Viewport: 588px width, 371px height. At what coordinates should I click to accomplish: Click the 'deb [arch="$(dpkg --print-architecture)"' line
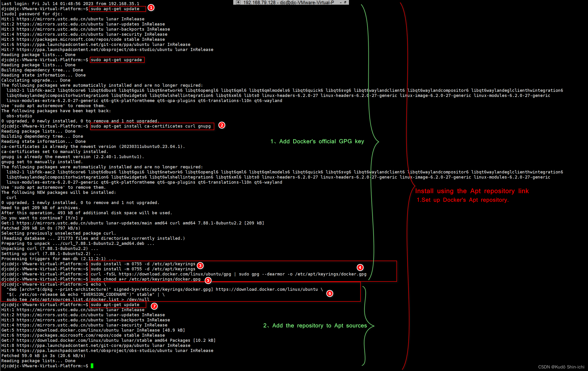(x=165, y=290)
